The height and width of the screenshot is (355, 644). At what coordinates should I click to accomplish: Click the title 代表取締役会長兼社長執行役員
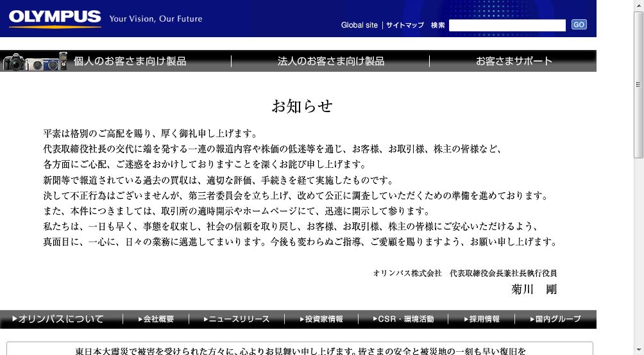coord(503,274)
